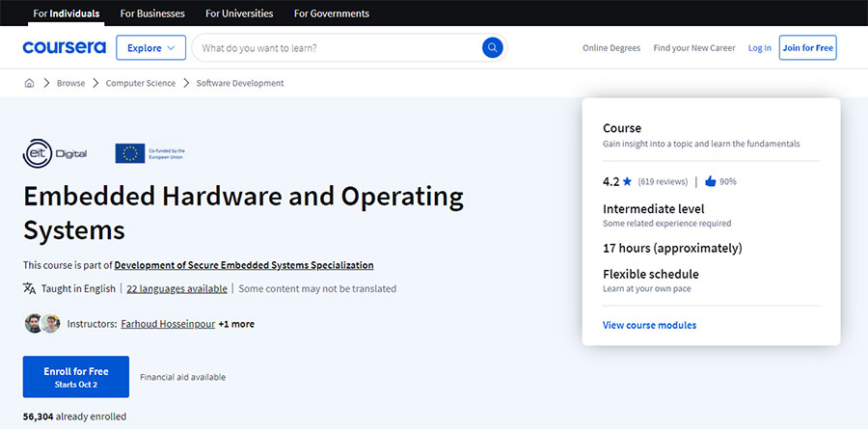Click the blue search magnifier button
Viewport: 868px width, 429px height.
492,47
